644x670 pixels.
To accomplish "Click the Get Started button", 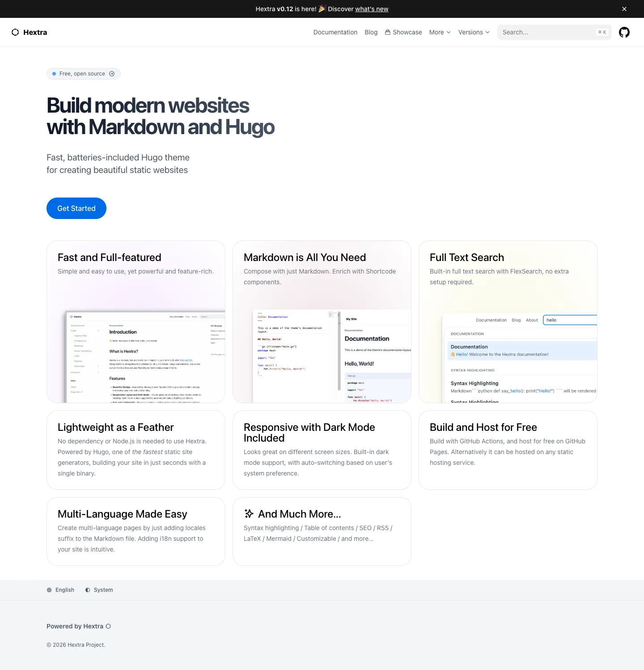I will [x=76, y=208].
